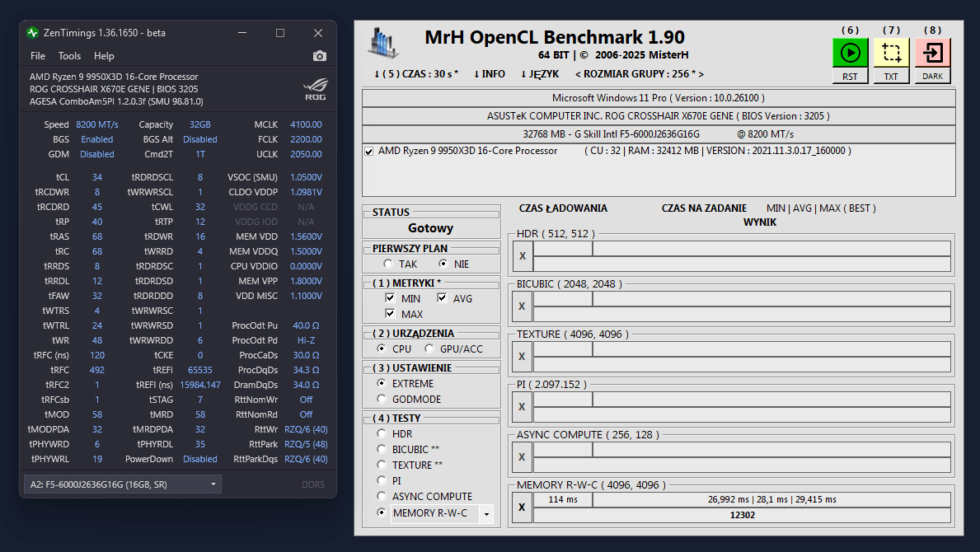Click the X button of TEXTURE result

(x=523, y=357)
